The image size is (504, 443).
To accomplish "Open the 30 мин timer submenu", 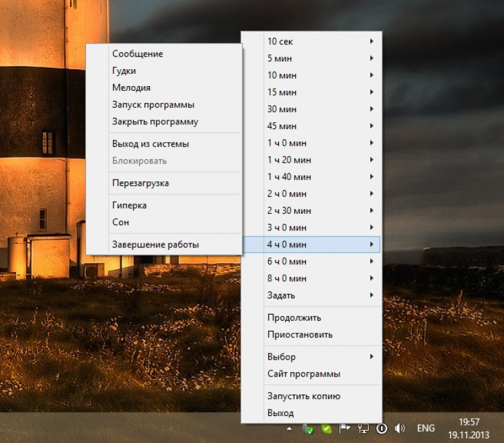I will click(311, 109).
